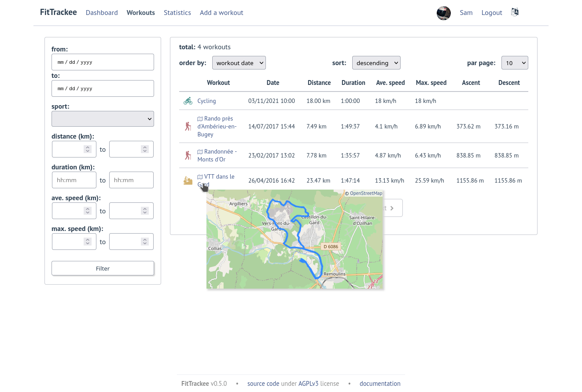
Task: Click the 838.85 m ascent value
Action: [468, 155]
